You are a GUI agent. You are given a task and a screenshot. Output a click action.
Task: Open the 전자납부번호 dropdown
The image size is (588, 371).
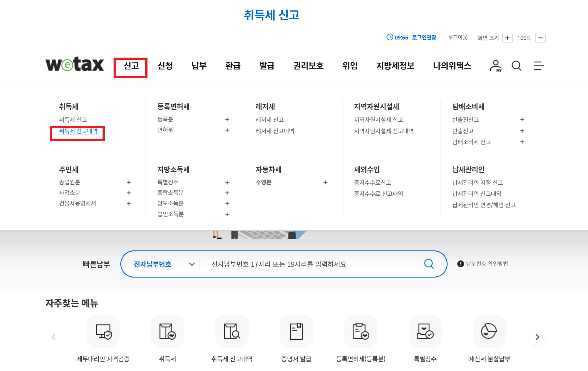pyautogui.click(x=164, y=264)
